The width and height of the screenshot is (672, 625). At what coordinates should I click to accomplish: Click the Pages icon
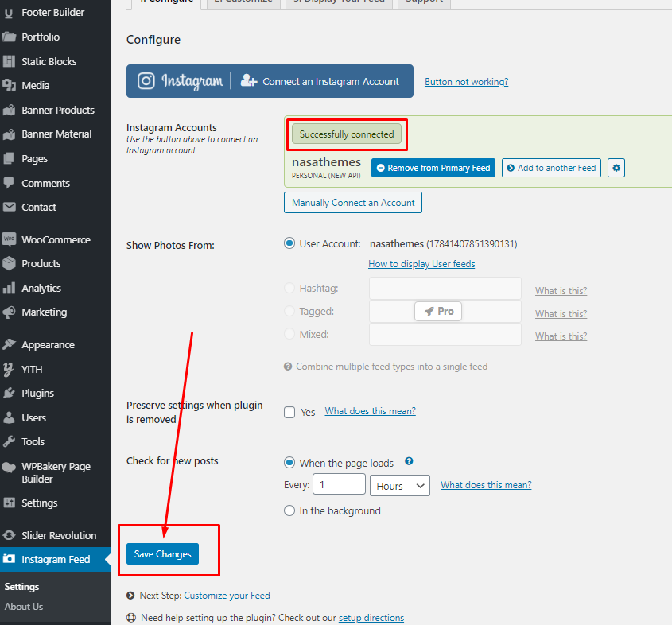point(9,158)
